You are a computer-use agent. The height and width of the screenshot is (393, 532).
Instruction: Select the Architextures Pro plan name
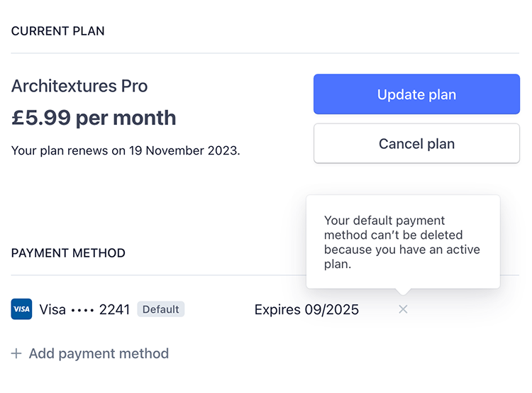coord(79,87)
